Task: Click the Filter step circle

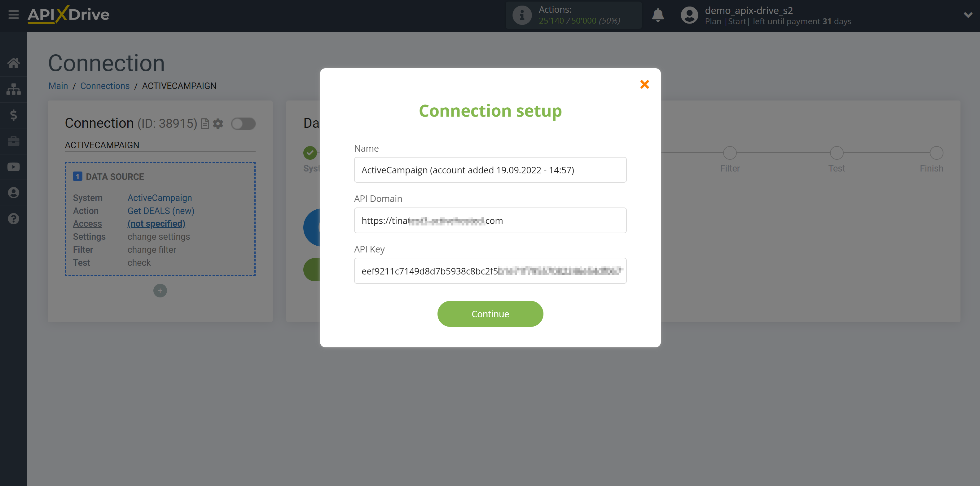Action: [x=730, y=153]
